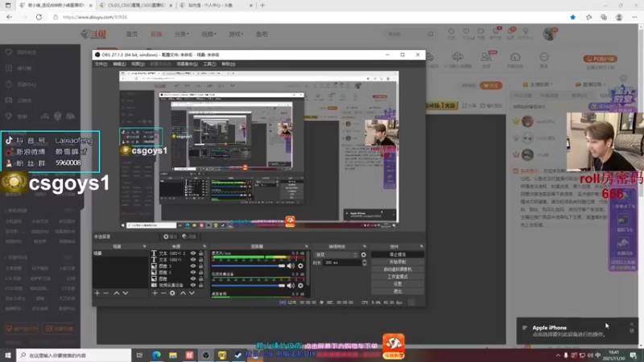Click the 视频采集设备 volume slider in the mixer

tap(248, 286)
